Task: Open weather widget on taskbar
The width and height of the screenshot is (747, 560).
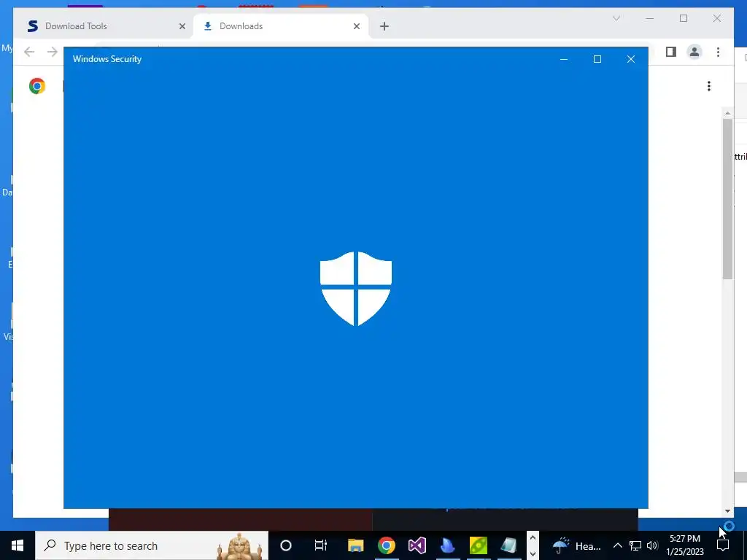Action: [x=577, y=545]
